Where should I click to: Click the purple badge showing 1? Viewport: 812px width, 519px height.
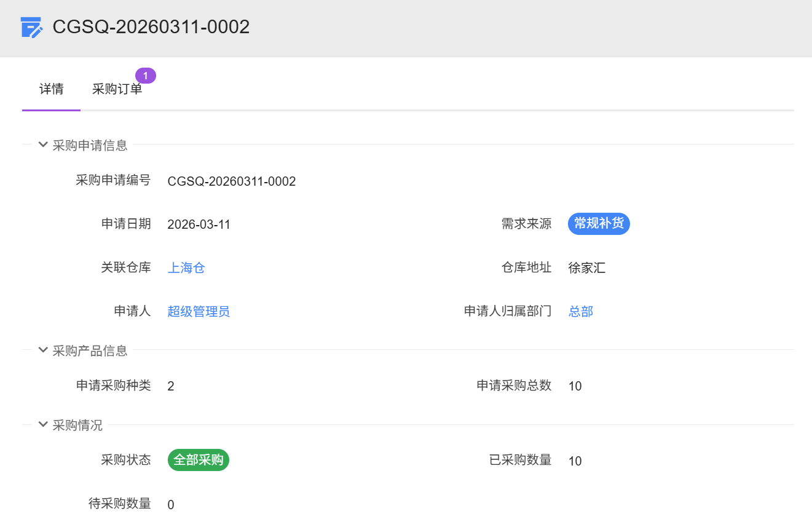tap(146, 76)
